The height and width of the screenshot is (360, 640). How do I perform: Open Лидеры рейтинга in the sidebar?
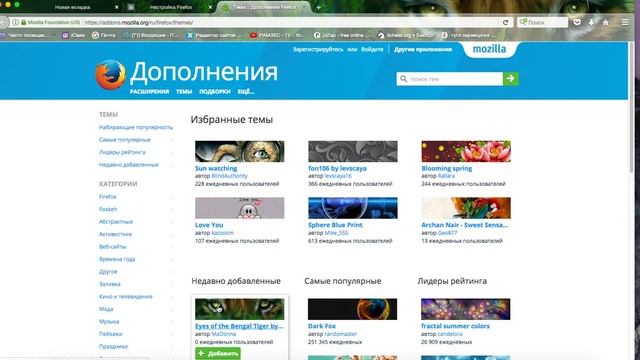click(x=122, y=152)
